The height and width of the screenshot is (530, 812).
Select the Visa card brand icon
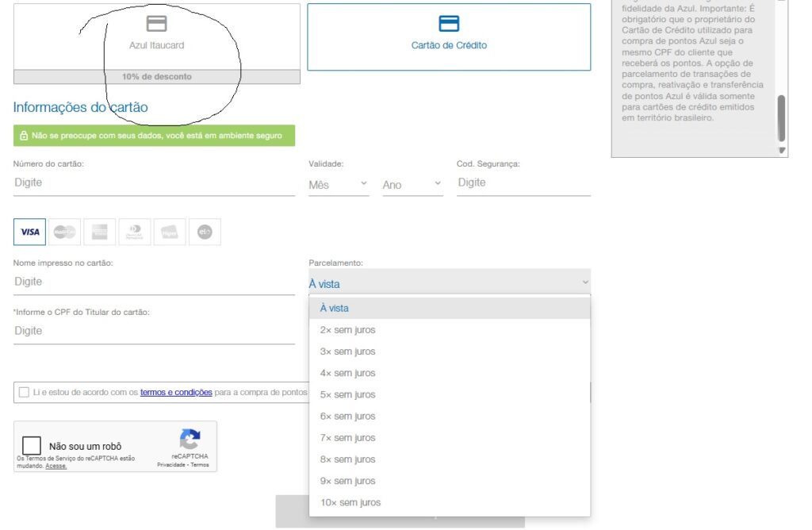[x=29, y=232]
